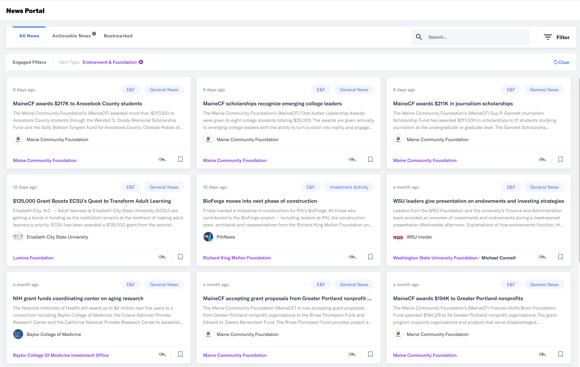Image resolution: width=580 pixels, height=367 pixels.
Task: Bookmark the MaineCF accepting grant proposals article
Action: 370,354
